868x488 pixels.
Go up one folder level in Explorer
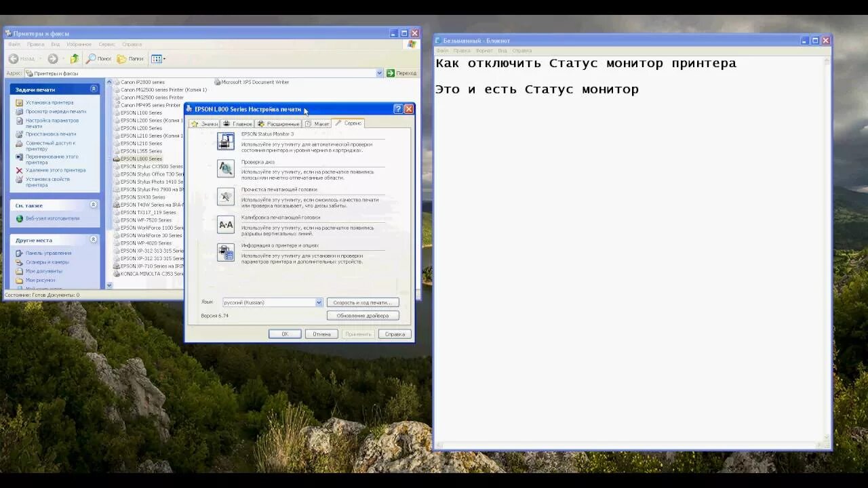click(75, 59)
